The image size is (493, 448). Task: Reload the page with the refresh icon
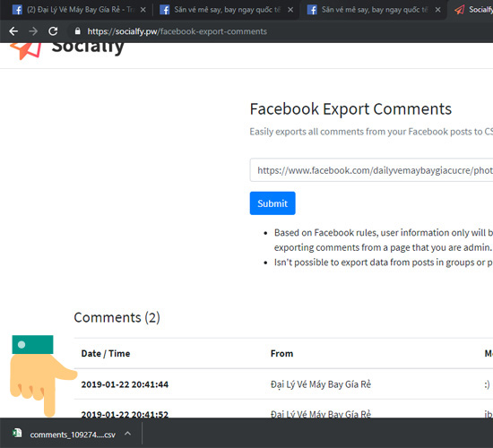pyautogui.click(x=53, y=31)
